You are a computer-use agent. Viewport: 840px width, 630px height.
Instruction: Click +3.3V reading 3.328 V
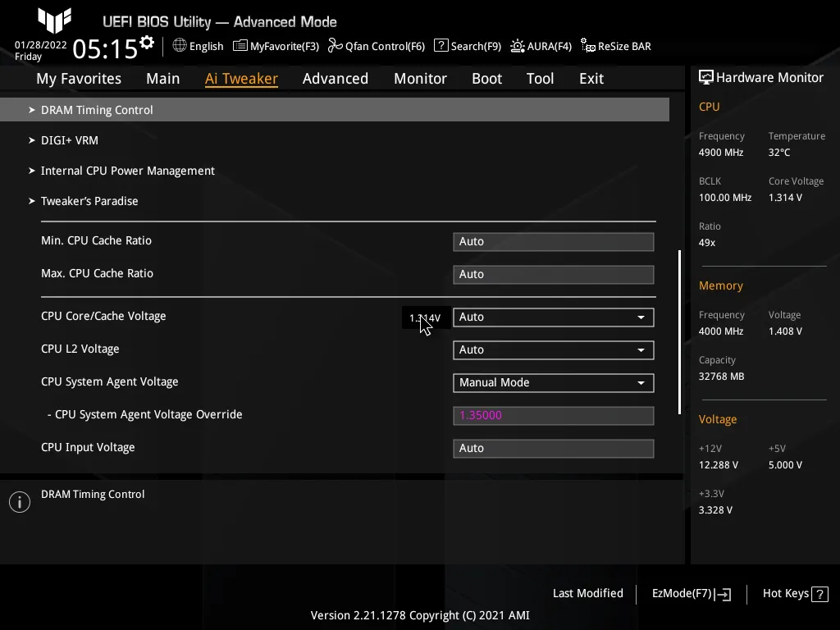tap(715, 510)
